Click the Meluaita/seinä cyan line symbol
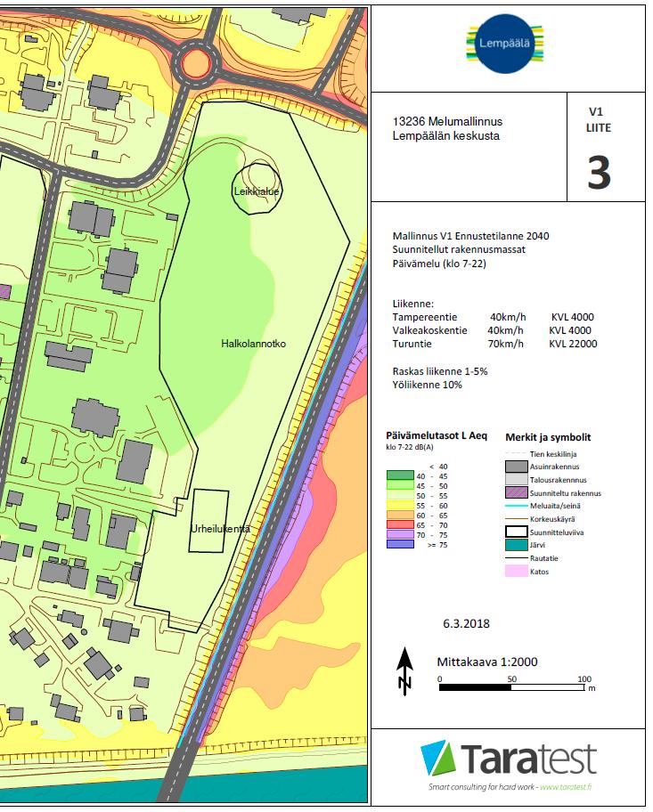 tap(516, 506)
